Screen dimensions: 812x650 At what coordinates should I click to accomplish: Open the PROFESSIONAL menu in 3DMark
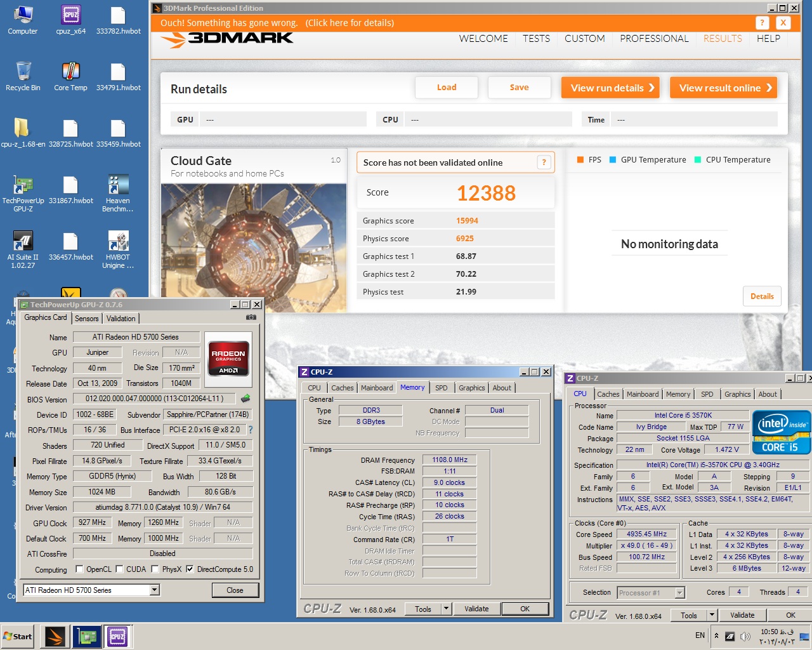pyautogui.click(x=654, y=39)
